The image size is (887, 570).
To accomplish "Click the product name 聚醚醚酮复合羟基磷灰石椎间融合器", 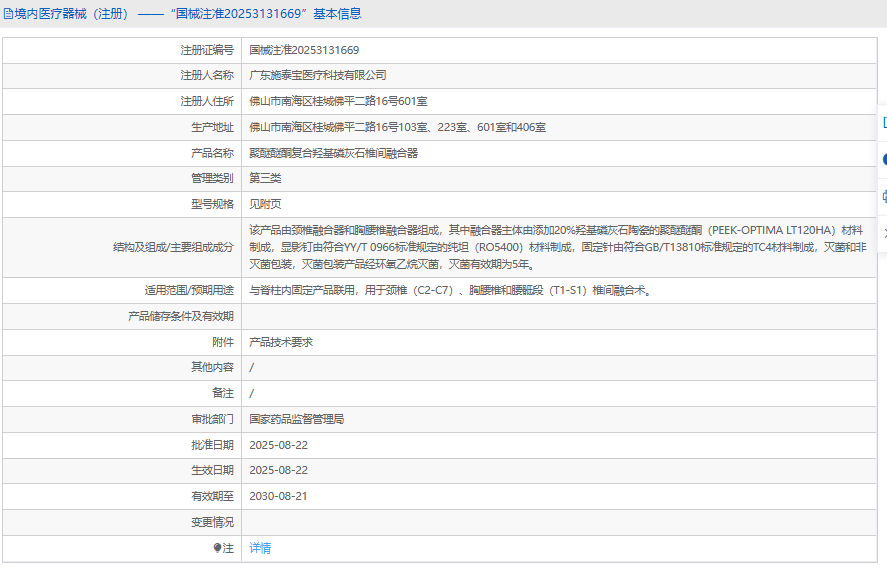I will click(333, 154).
